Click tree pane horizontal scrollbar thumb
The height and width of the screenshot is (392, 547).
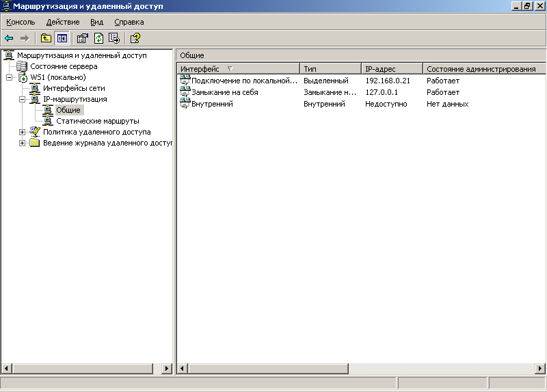point(82,368)
